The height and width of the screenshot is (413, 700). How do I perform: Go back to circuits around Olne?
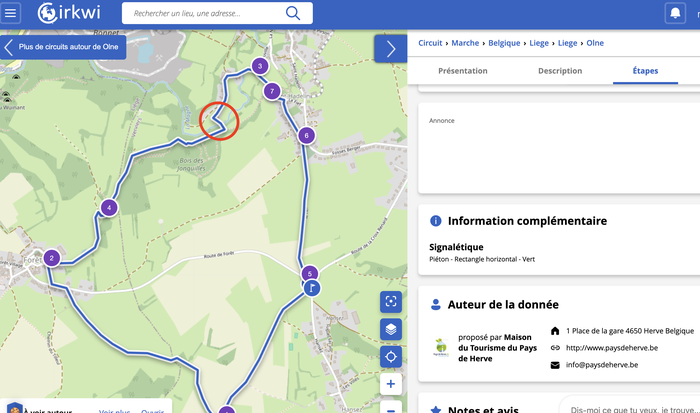(63, 47)
